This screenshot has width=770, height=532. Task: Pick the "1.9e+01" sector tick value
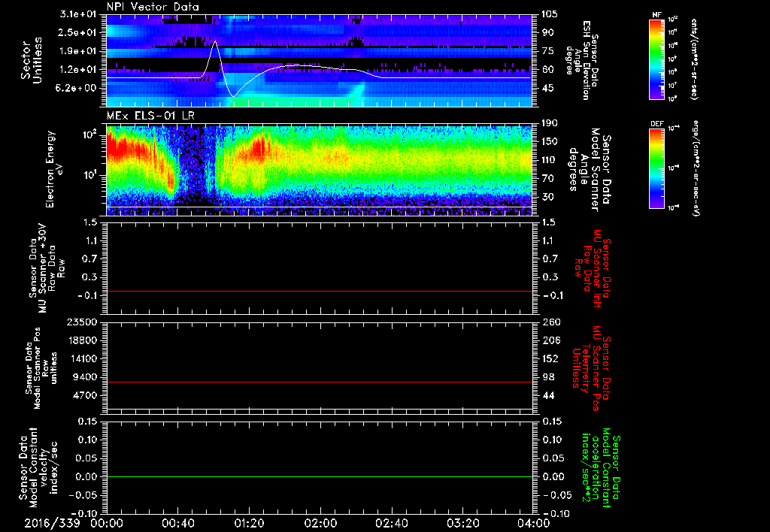pyautogui.click(x=78, y=51)
